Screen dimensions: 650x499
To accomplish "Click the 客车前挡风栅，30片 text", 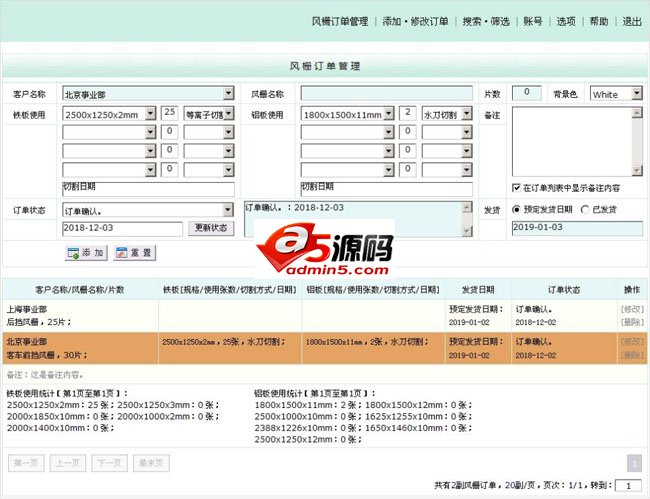I will [x=47, y=355].
